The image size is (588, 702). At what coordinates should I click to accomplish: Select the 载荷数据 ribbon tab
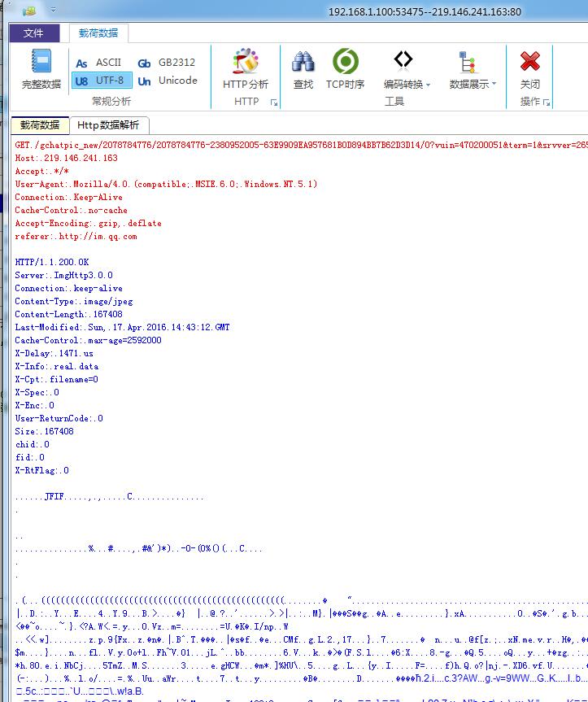tap(98, 33)
